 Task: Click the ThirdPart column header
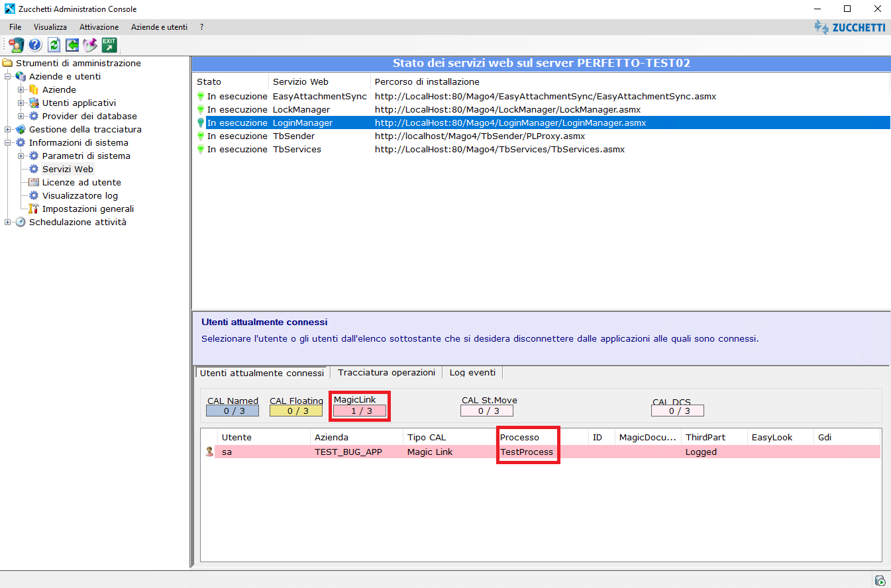pyautogui.click(x=715, y=437)
